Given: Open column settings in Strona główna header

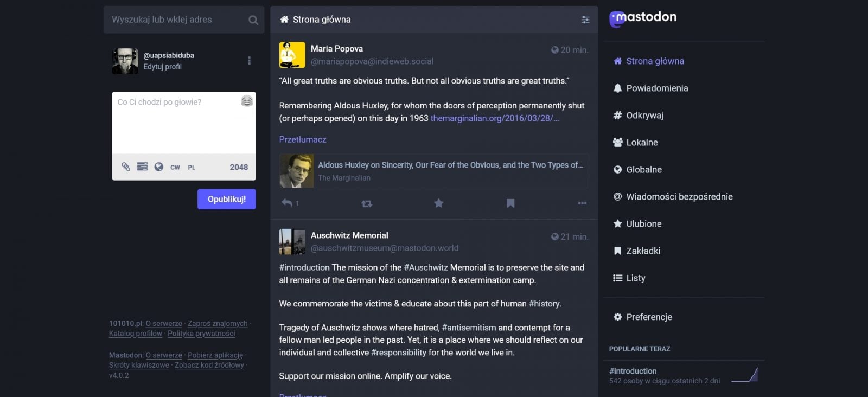Looking at the screenshot, I should click(x=585, y=20).
